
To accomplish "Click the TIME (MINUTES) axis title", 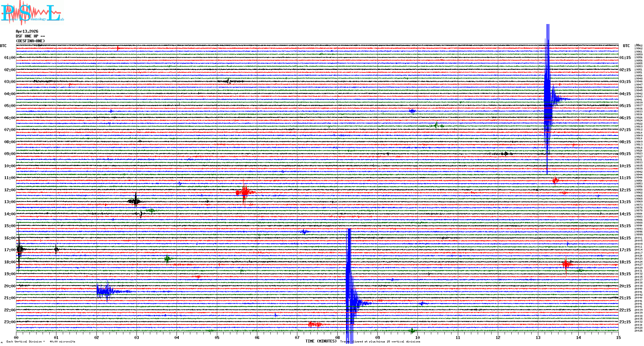I will click(x=321, y=341).
